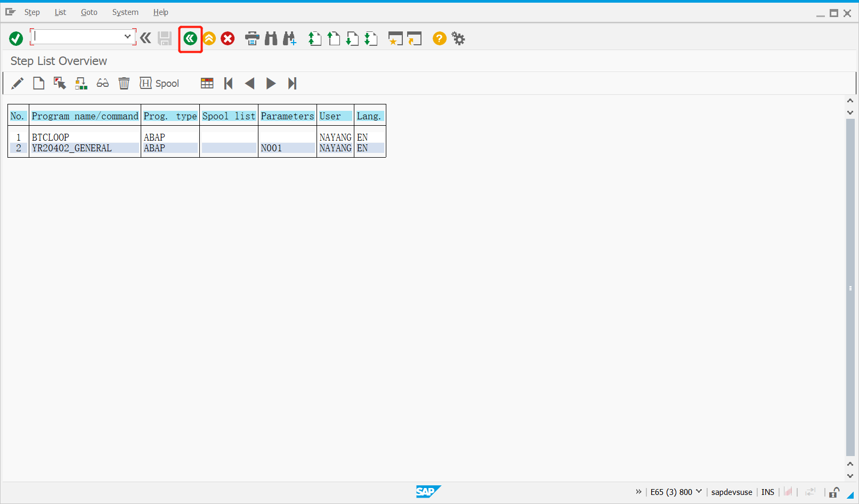Open SAP Help via question mark icon
The height and width of the screenshot is (504, 859).
click(x=439, y=38)
